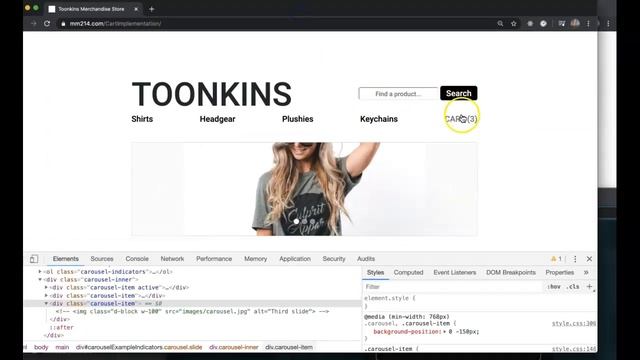Viewport: 640px width, 360px height.
Task: Open the Keychains category link
Action: coord(379,119)
